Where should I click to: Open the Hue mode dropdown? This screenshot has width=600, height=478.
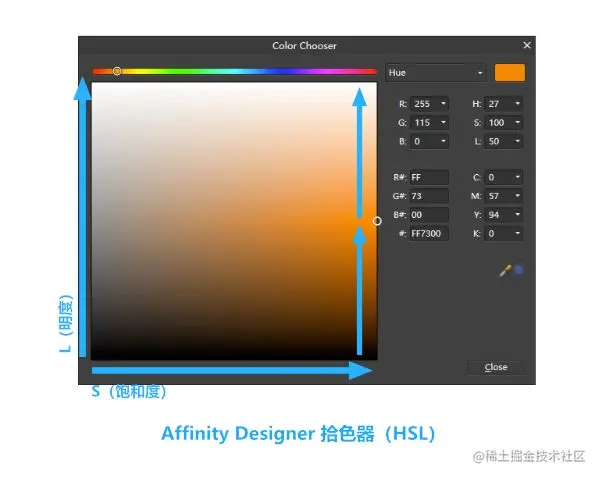click(x=436, y=73)
